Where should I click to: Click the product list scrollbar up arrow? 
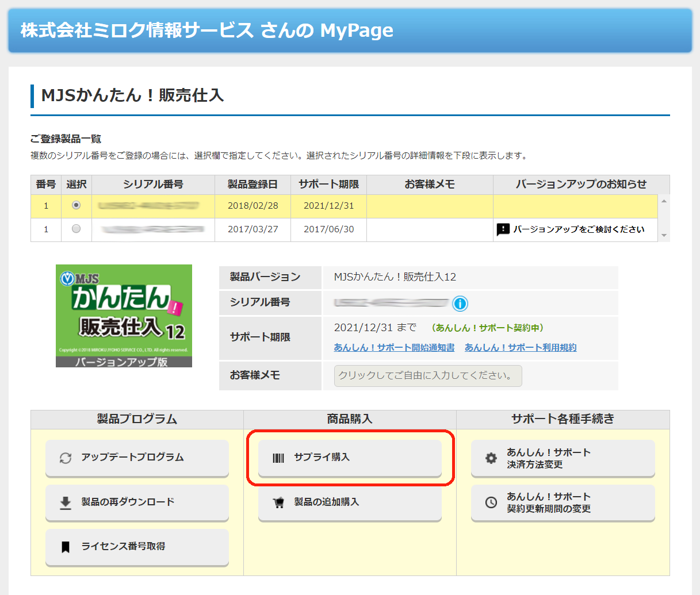tap(664, 201)
